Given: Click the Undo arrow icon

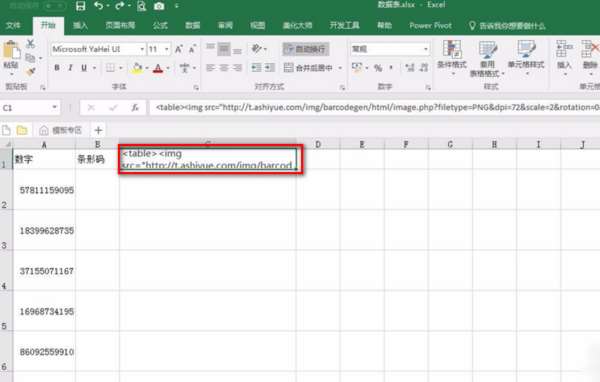Looking at the screenshot, I should 99,5.
